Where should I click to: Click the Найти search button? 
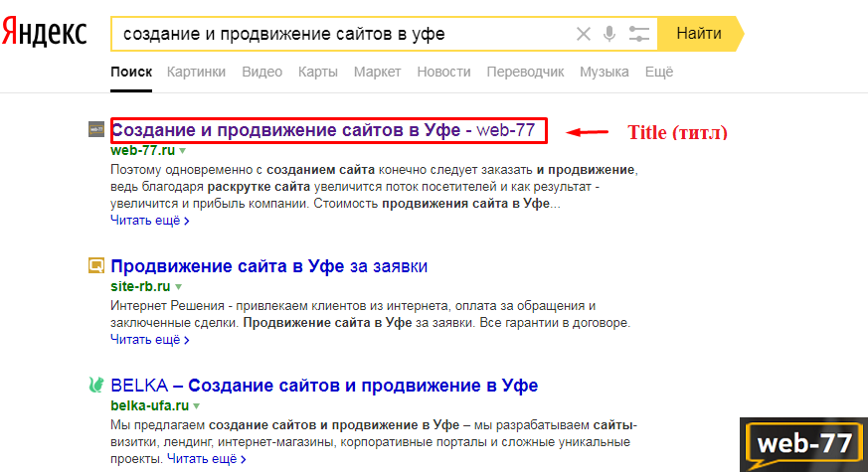click(700, 34)
